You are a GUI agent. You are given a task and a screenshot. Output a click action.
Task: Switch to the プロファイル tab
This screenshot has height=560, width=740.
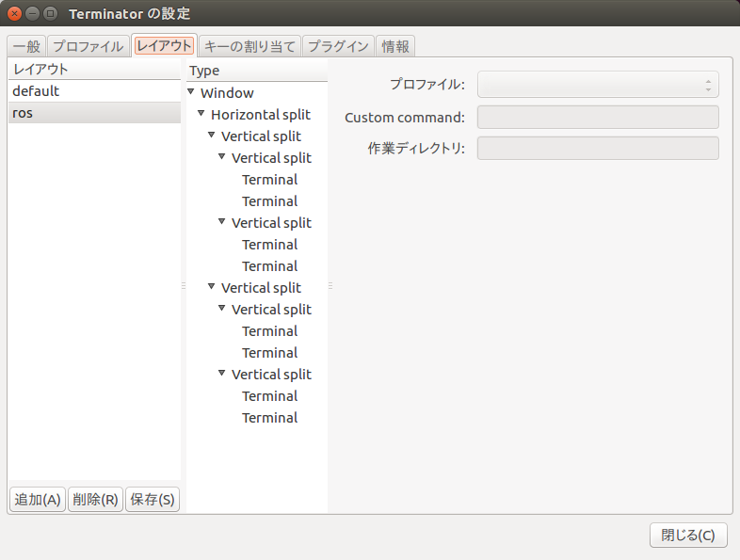(88, 46)
